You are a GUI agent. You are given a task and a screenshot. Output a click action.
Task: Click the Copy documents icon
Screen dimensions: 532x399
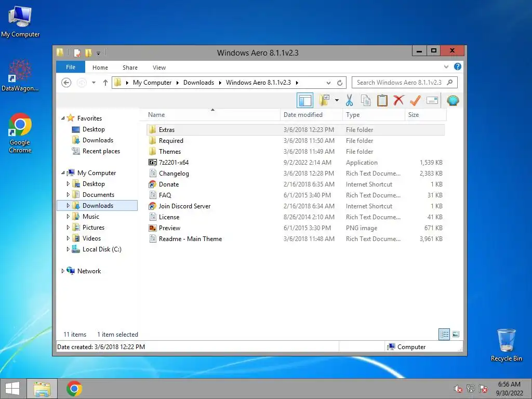366,100
